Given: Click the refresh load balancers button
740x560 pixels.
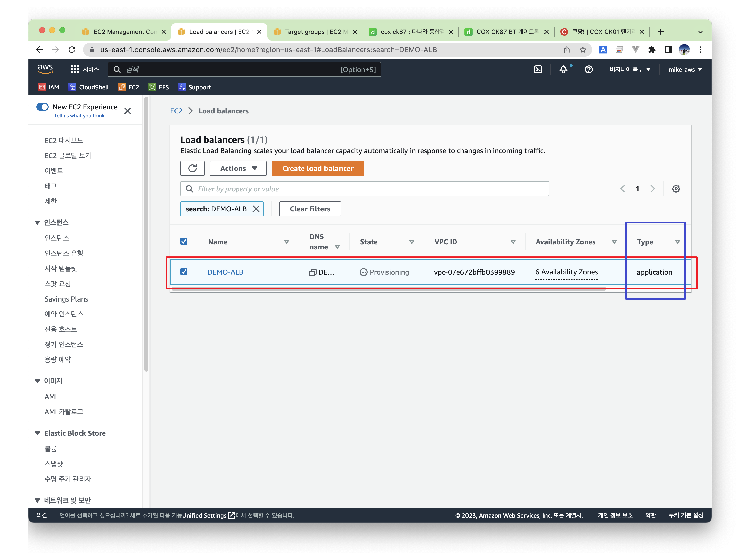Looking at the screenshot, I should tap(192, 169).
